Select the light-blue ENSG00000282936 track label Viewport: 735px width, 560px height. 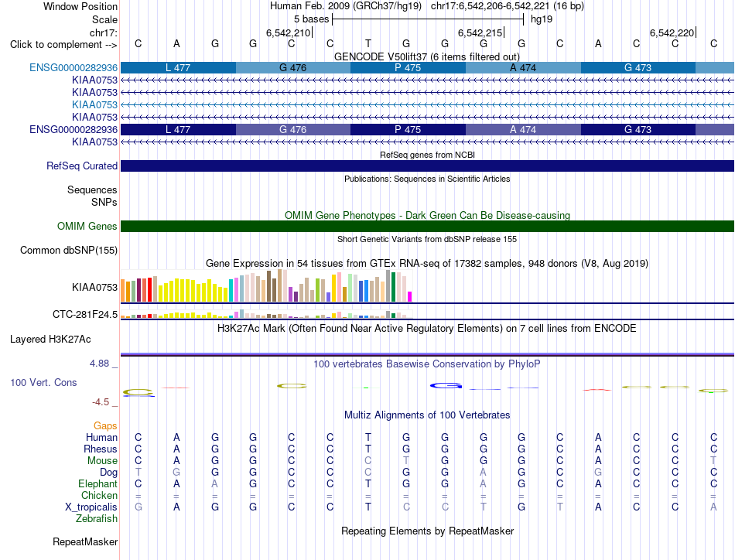(73, 67)
